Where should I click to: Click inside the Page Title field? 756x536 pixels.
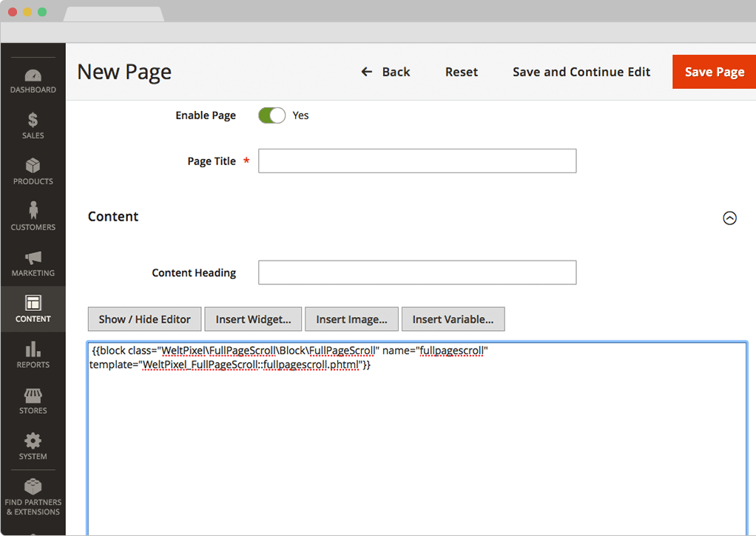point(417,161)
